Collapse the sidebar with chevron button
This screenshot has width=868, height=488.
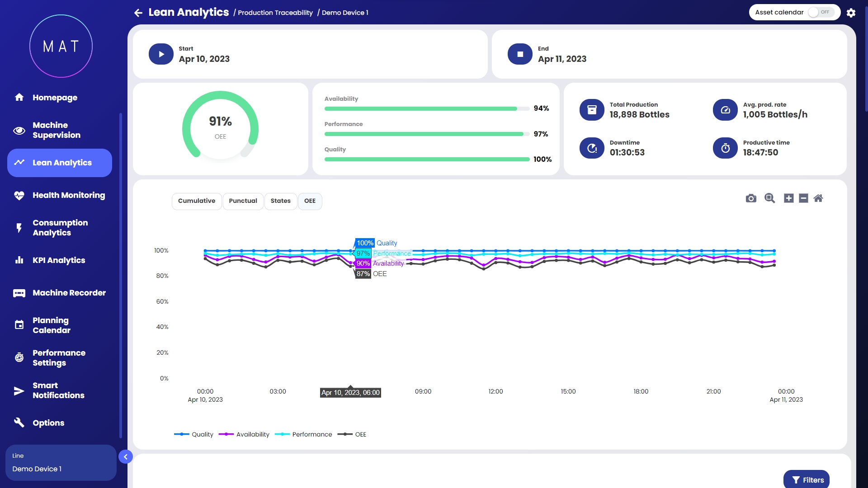[126, 457]
